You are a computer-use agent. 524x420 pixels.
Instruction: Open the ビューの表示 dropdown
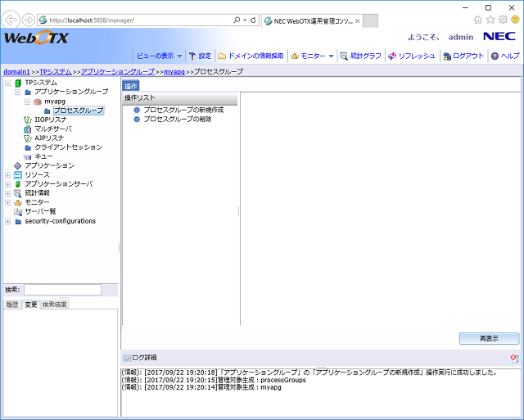tap(157, 56)
